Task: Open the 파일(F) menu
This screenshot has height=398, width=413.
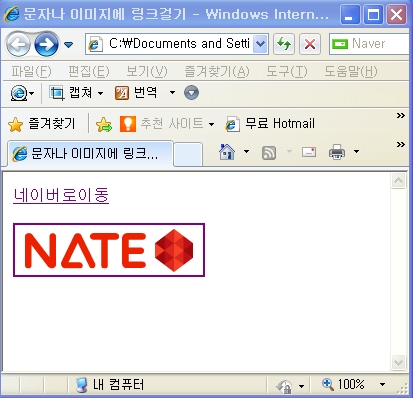Action: [x=31, y=71]
